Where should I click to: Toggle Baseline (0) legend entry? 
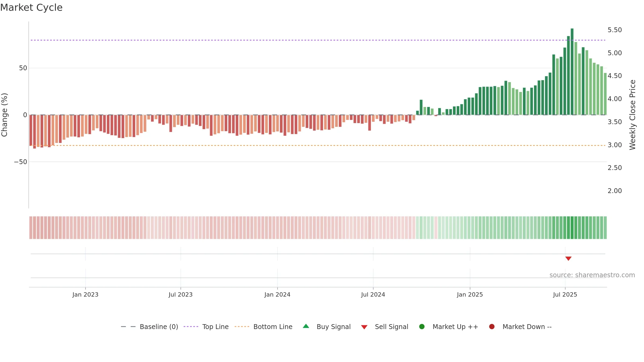[x=149, y=327]
